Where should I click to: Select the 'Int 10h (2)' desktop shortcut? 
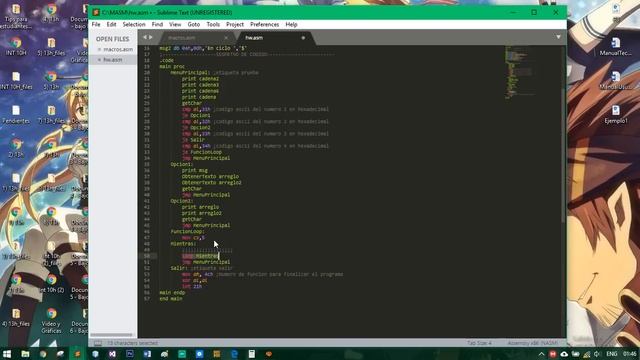click(x=51, y=283)
